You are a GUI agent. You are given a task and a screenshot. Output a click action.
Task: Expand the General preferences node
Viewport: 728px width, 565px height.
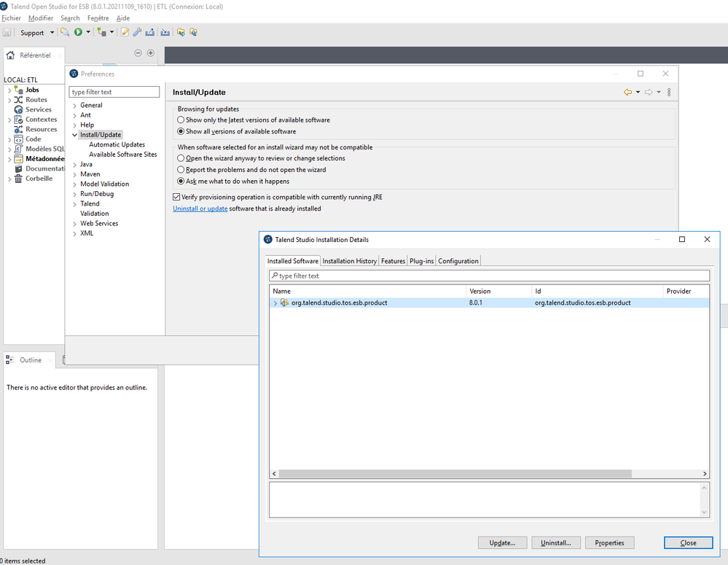click(x=75, y=106)
